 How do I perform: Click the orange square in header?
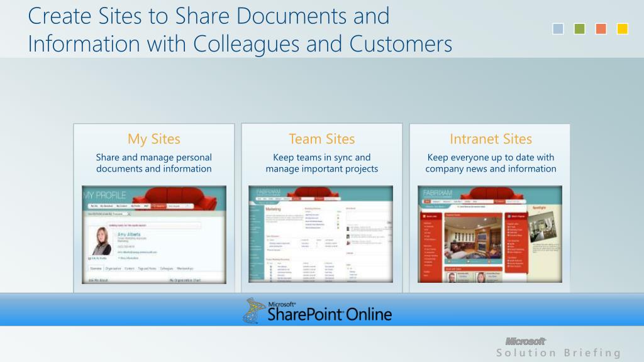(x=601, y=29)
